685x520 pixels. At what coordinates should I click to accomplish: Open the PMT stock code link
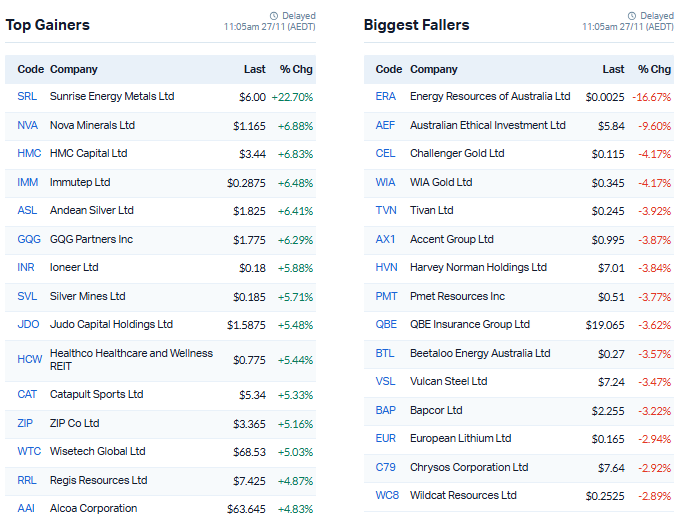coord(387,296)
